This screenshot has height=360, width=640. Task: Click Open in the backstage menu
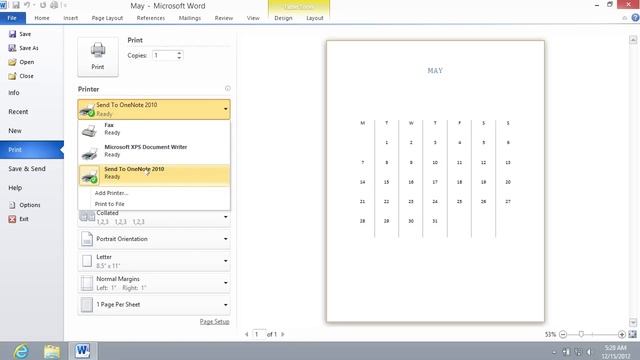click(21, 62)
